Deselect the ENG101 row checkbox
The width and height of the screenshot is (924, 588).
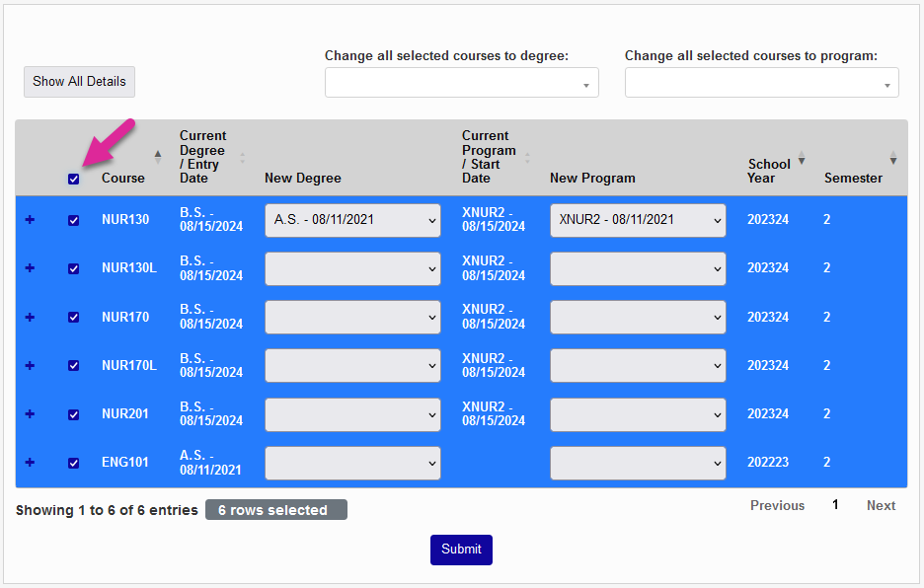pyautogui.click(x=73, y=463)
